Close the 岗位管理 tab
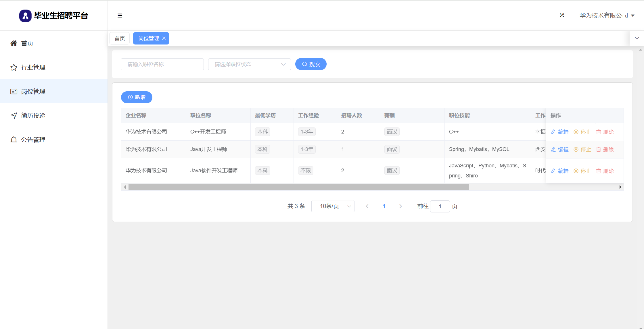644x329 pixels. pyautogui.click(x=164, y=38)
